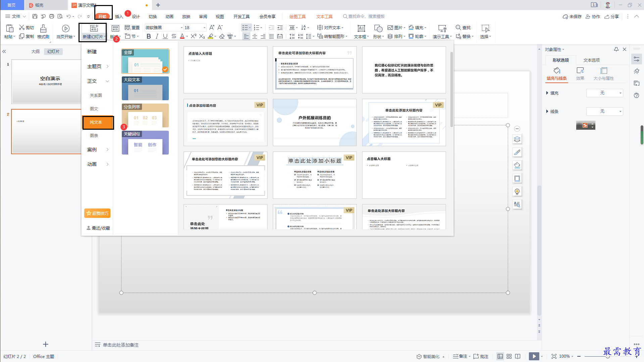Image resolution: width=644 pixels, height=362 pixels.
Task: Click the Underline formatting icon
Action: 165,36
